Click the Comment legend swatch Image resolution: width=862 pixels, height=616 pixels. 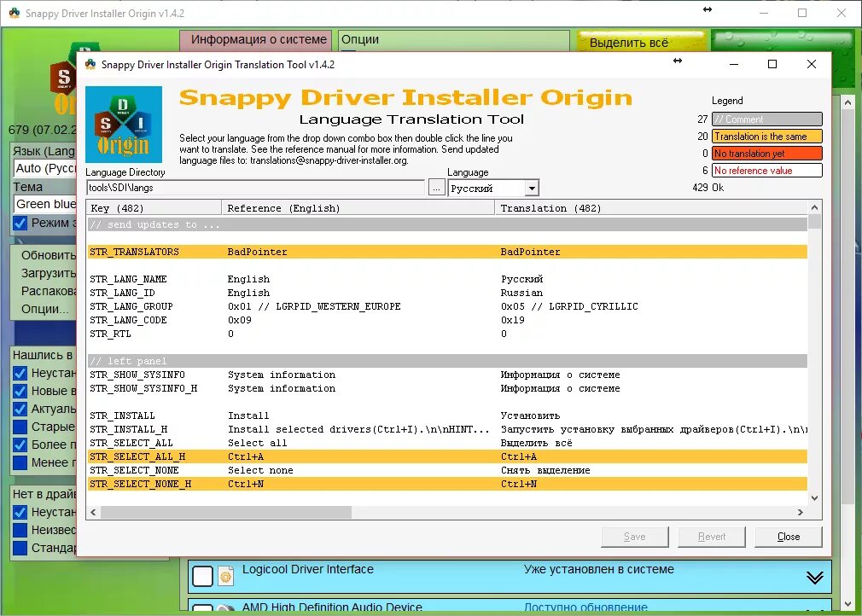[x=767, y=119]
